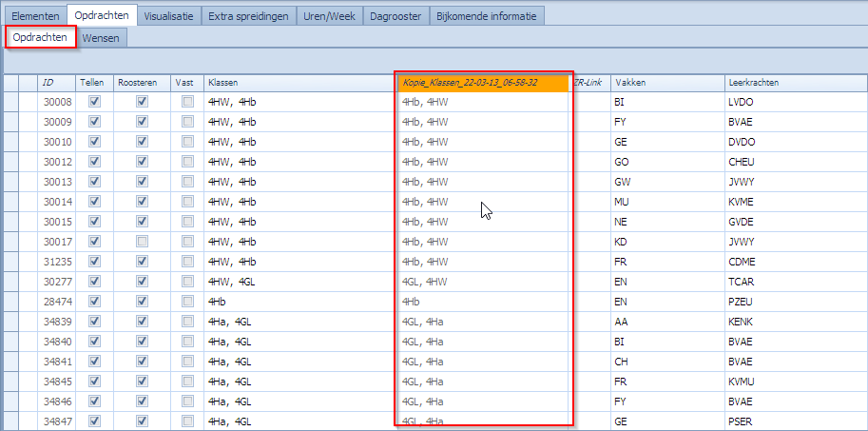Select the Uren/Week tab
The image size is (868, 431).
(x=329, y=16)
